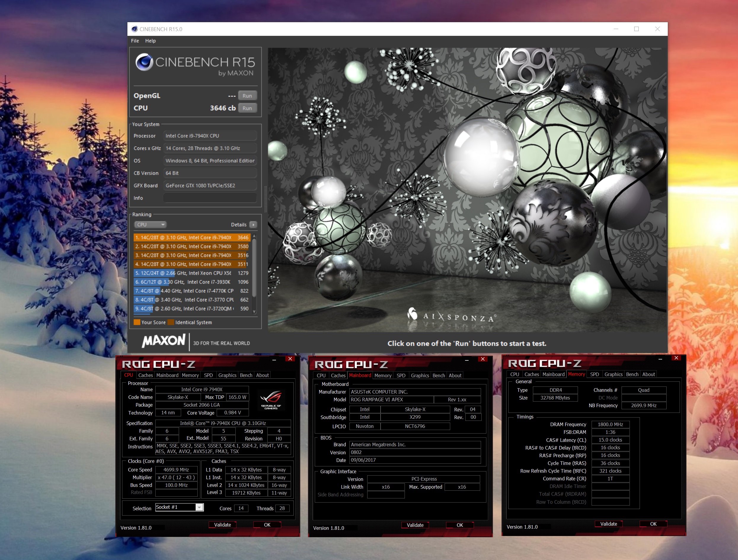
Task: Minimize the CPU-Z Memory window
Action: [x=660, y=358]
